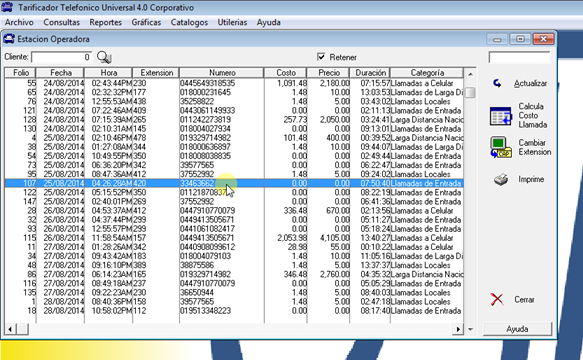The width and height of the screenshot is (583, 360).
Task: Sort by the Hora column header
Action: click(x=108, y=73)
